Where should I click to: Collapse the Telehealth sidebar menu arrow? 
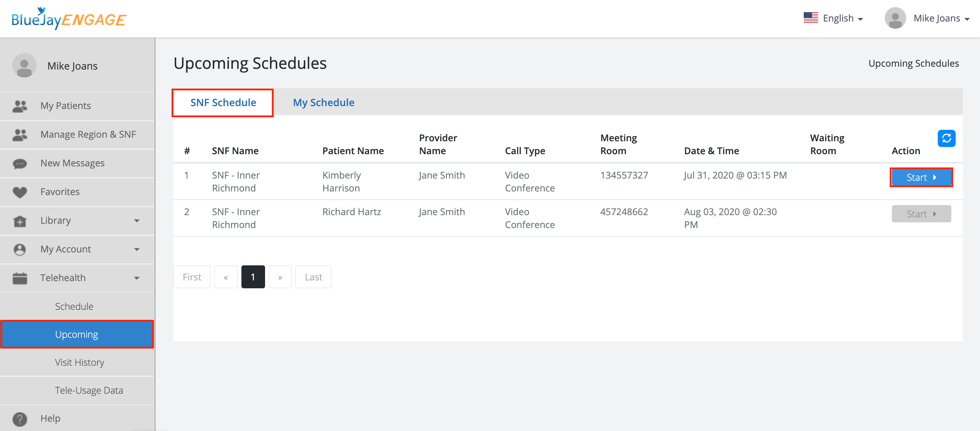point(136,278)
